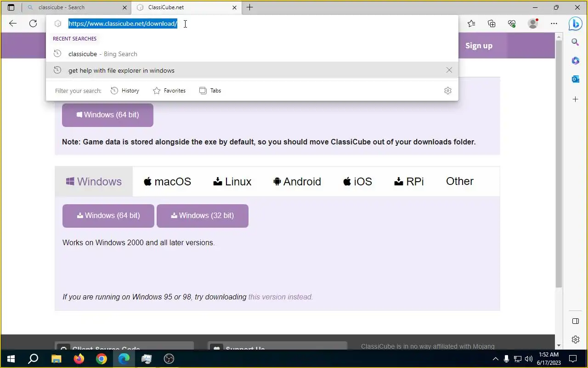Remove file explorer suggestion with X

pyautogui.click(x=449, y=70)
